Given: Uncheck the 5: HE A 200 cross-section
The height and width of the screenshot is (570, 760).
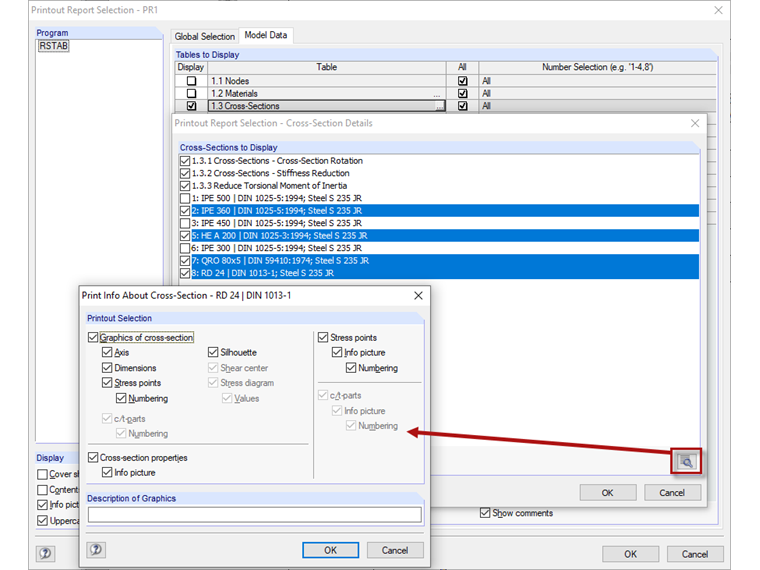Looking at the screenshot, I should coord(185,236).
